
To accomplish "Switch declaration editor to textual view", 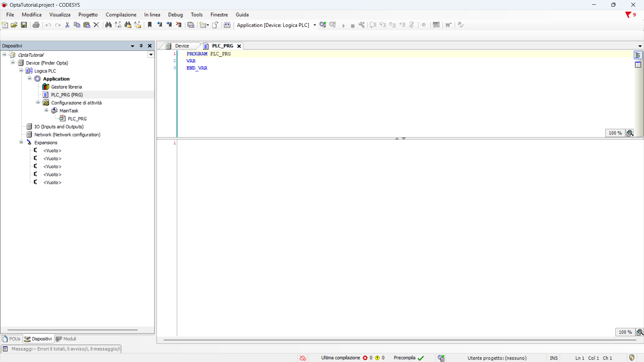I will [x=638, y=55].
